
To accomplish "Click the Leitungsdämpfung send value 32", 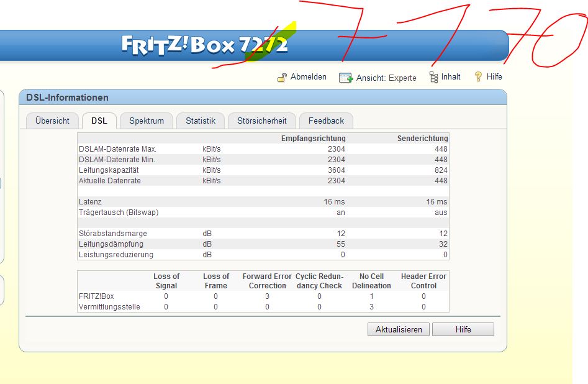I will 443,244.
